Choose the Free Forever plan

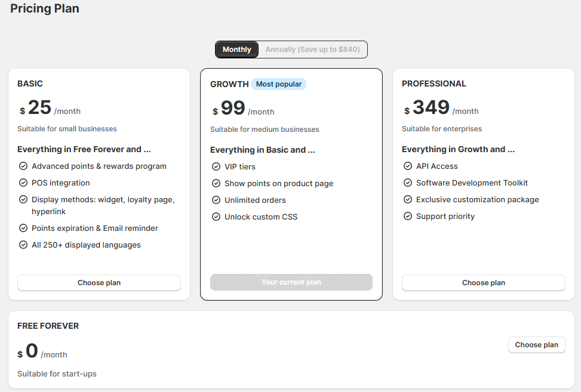tap(536, 345)
